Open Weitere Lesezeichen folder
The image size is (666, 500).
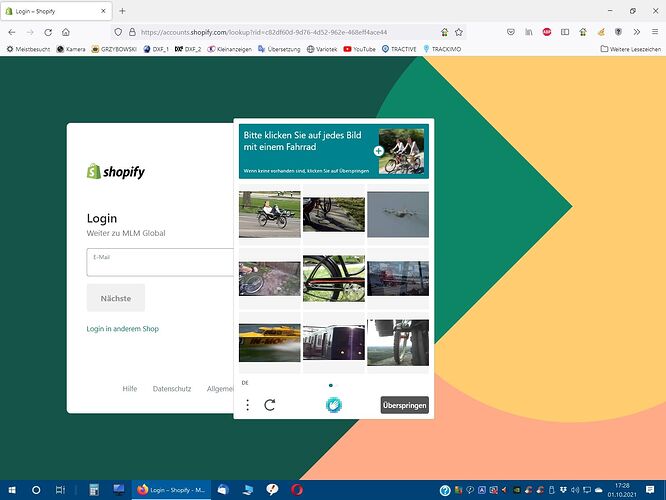coord(631,49)
